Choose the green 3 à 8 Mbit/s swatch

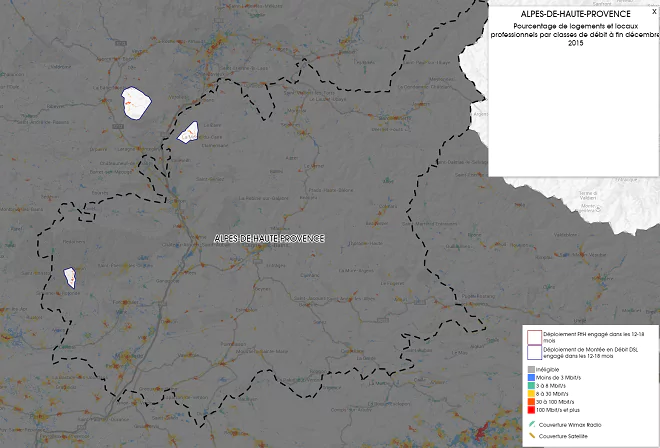tap(530, 386)
